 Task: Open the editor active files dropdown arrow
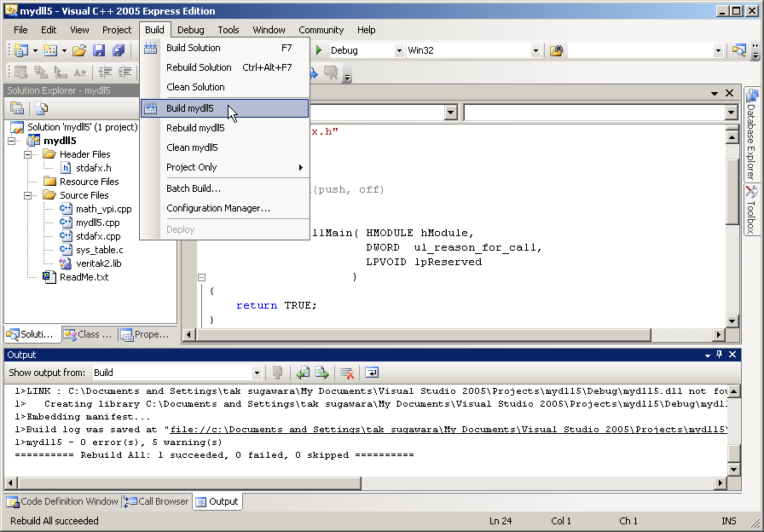(x=715, y=93)
